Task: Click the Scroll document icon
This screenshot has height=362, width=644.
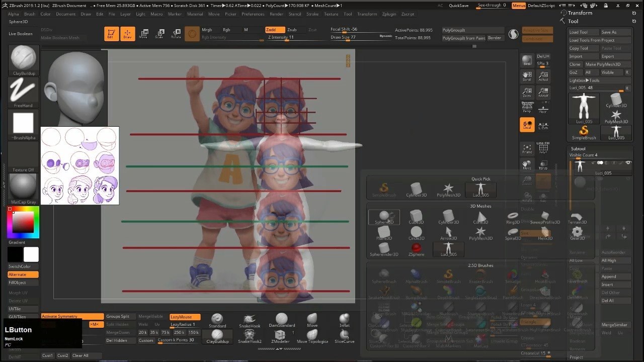Action: [x=527, y=77]
